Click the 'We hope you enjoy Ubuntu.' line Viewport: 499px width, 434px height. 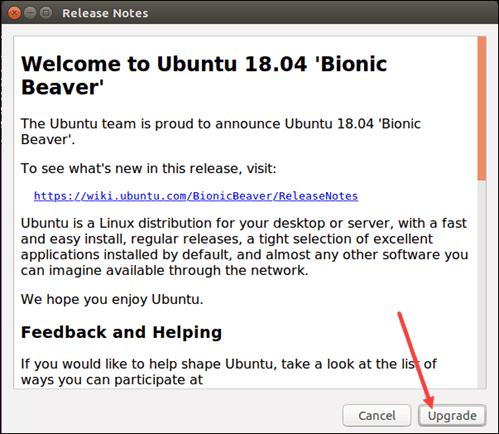pyautogui.click(x=112, y=299)
